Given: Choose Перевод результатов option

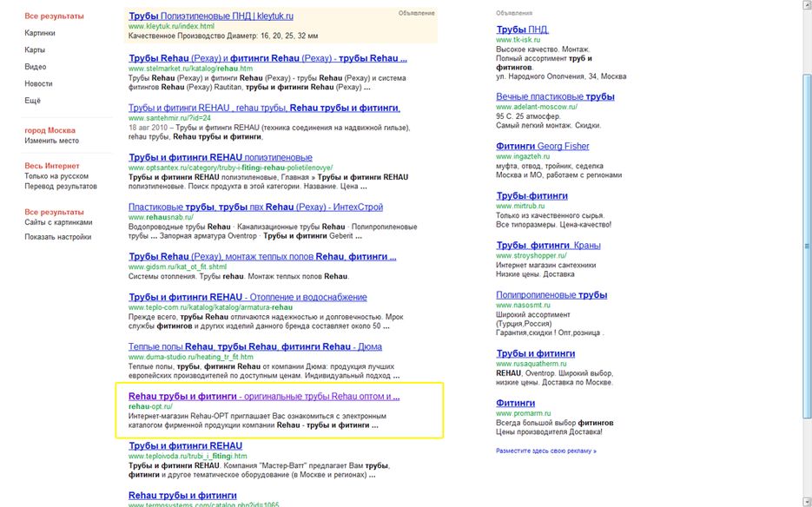Looking at the screenshot, I should point(61,186).
